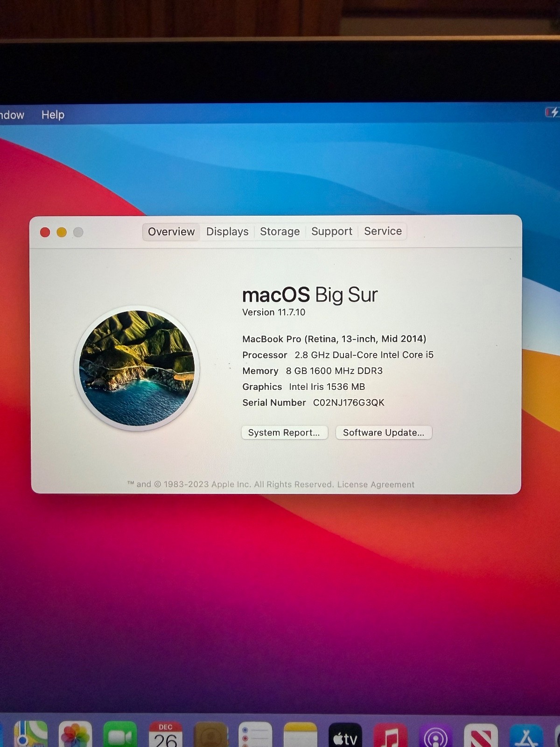Launch Maps from the Dock
The height and width of the screenshot is (747, 560).
coord(30,734)
